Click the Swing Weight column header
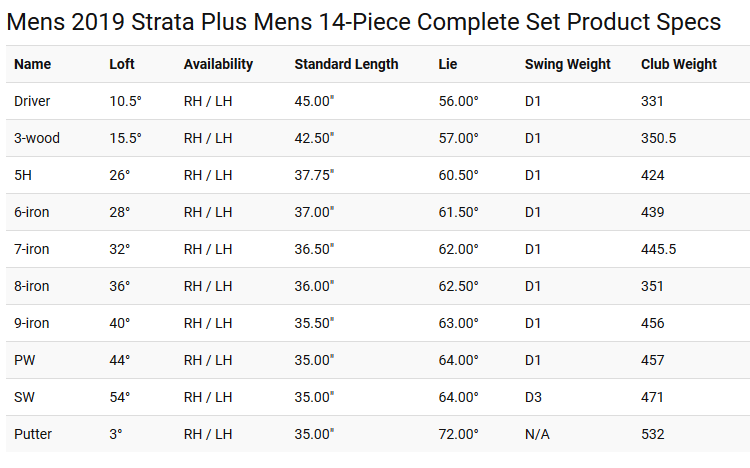750x468 pixels. [567, 65]
